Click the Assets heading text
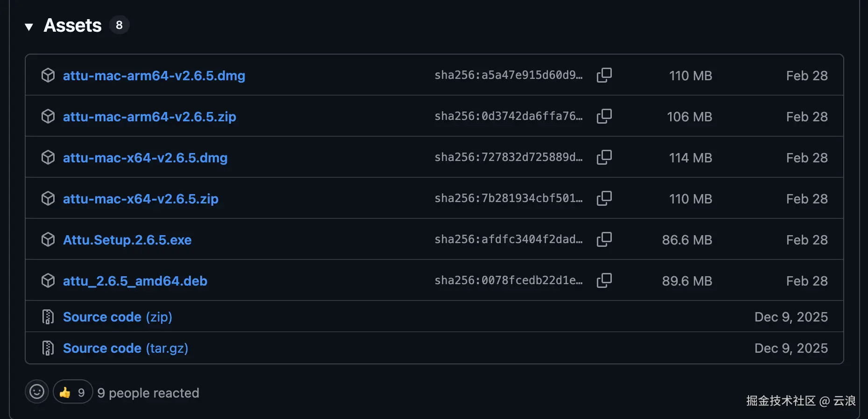This screenshot has height=419, width=868. pos(72,25)
